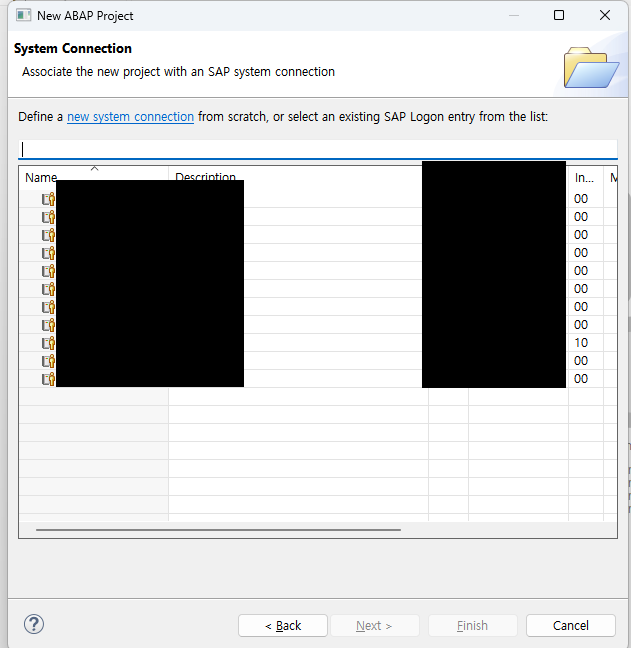Sort the list by the Name column header
The width and height of the screenshot is (631, 648).
point(94,178)
